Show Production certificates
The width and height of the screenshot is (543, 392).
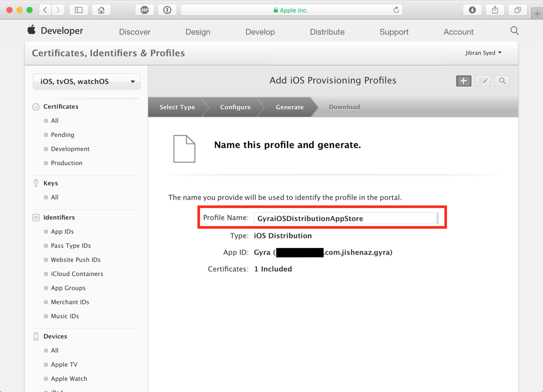(x=67, y=163)
